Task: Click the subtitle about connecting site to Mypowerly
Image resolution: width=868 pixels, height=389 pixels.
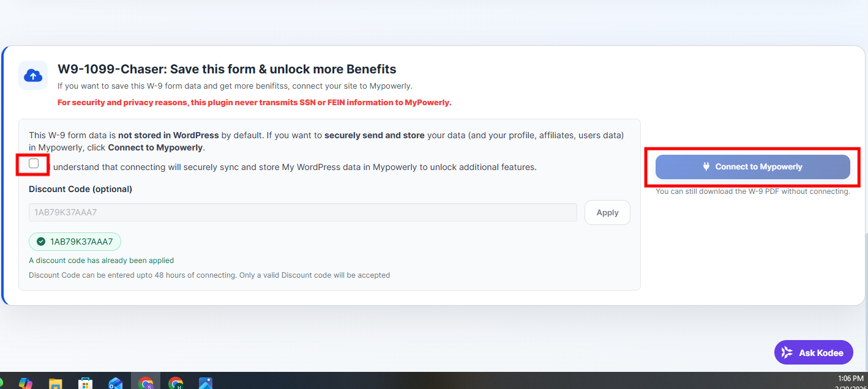Action: pyautogui.click(x=235, y=86)
